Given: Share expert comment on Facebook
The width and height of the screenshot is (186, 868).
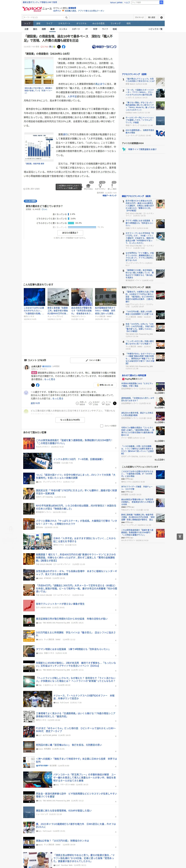Looking at the screenshot, I should (38, 385).
